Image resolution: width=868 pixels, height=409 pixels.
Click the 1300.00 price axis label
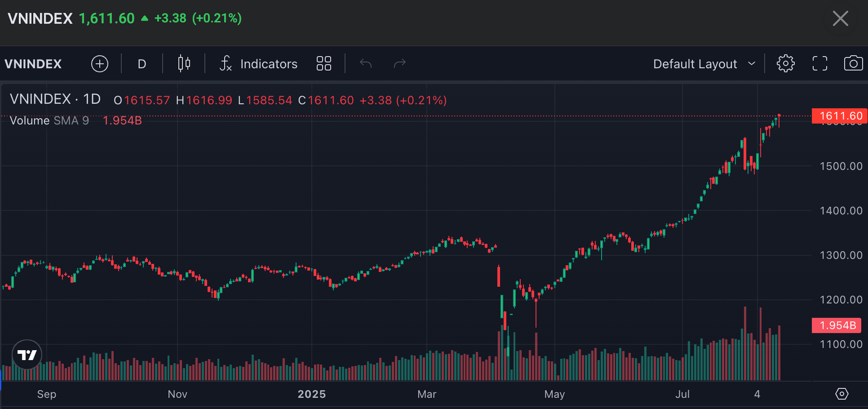pyautogui.click(x=841, y=255)
